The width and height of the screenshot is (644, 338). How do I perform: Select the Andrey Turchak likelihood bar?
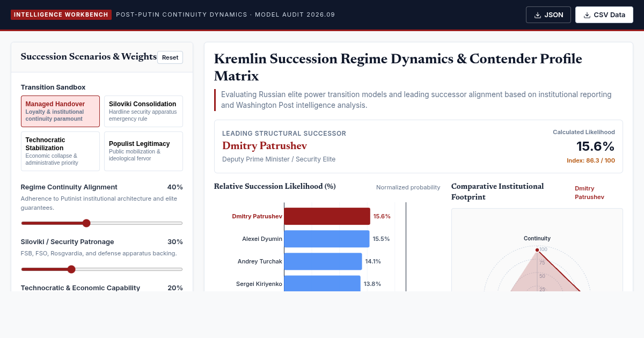tap(323, 261)
